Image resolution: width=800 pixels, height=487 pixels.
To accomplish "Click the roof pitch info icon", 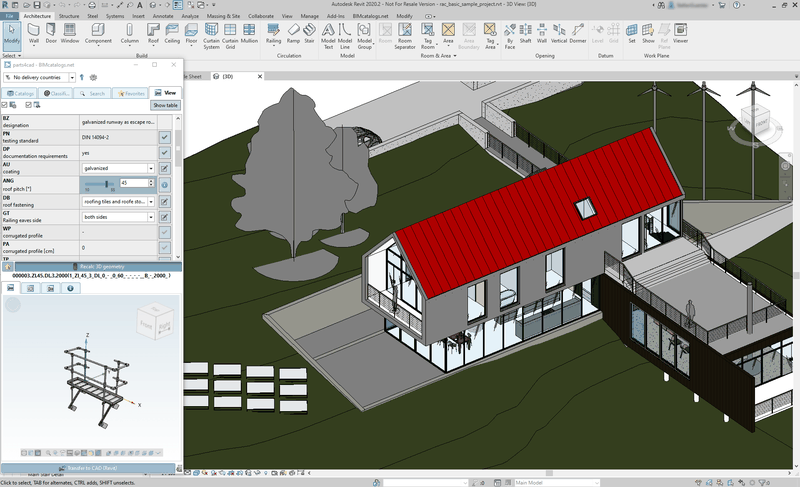I will [x=164, y=185].
